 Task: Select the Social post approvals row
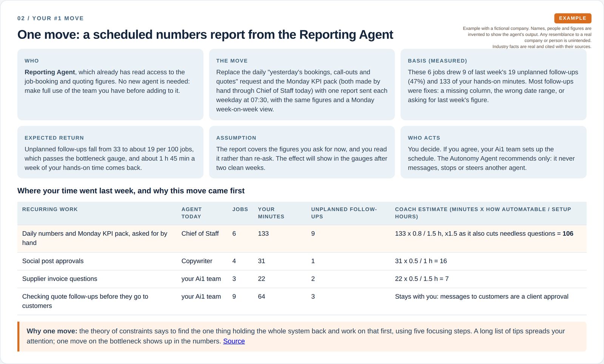pos(302,261)
